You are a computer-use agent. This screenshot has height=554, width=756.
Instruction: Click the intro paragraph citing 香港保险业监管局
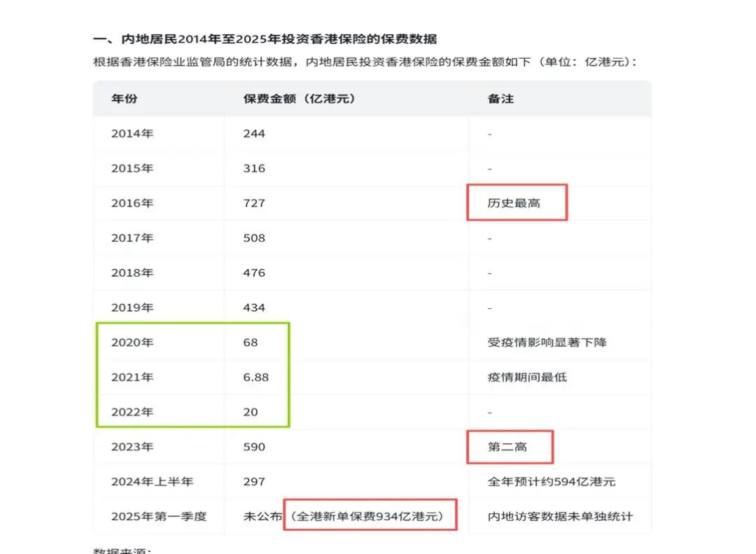point(365,62)
